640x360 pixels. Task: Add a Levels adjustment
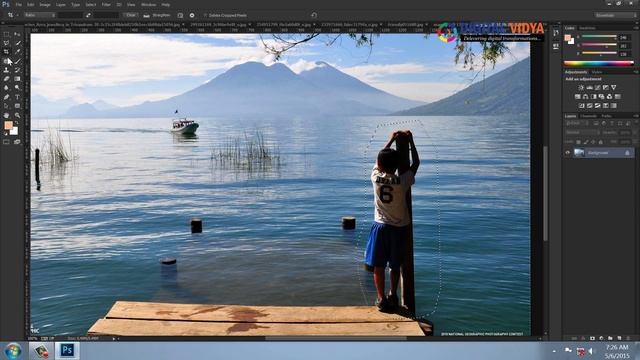pyautogui.click(x=590, y=87)
